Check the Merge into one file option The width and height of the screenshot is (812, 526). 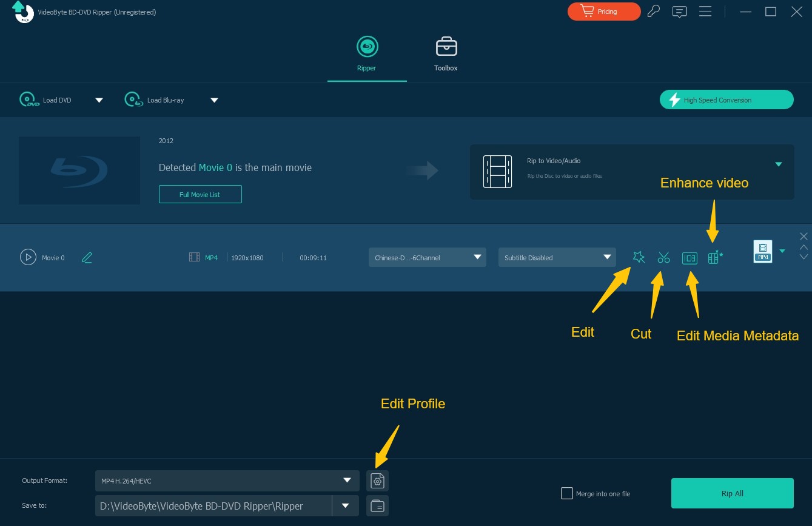coord(567,493)
